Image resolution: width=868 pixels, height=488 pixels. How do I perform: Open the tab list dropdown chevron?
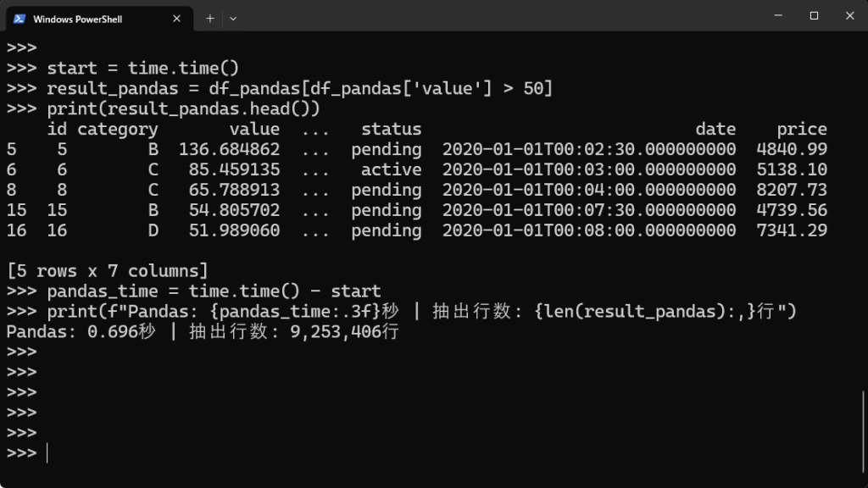232,18
